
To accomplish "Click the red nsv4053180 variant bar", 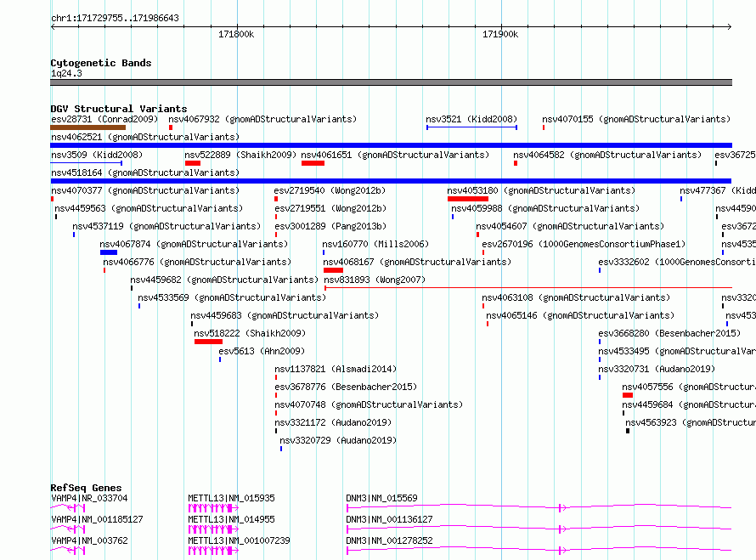I will coord(468,199).
